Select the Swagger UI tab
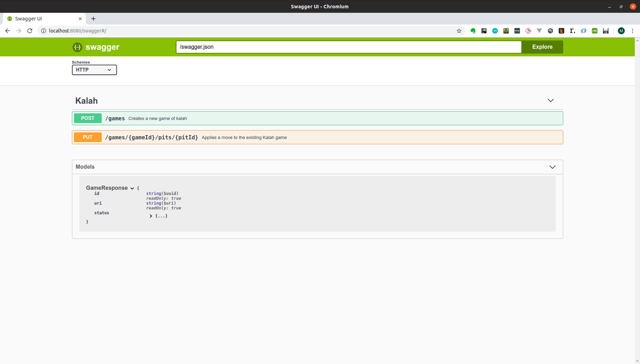Image resolution: width=640 pixels, height=364 pixels. tap(44, 19)
